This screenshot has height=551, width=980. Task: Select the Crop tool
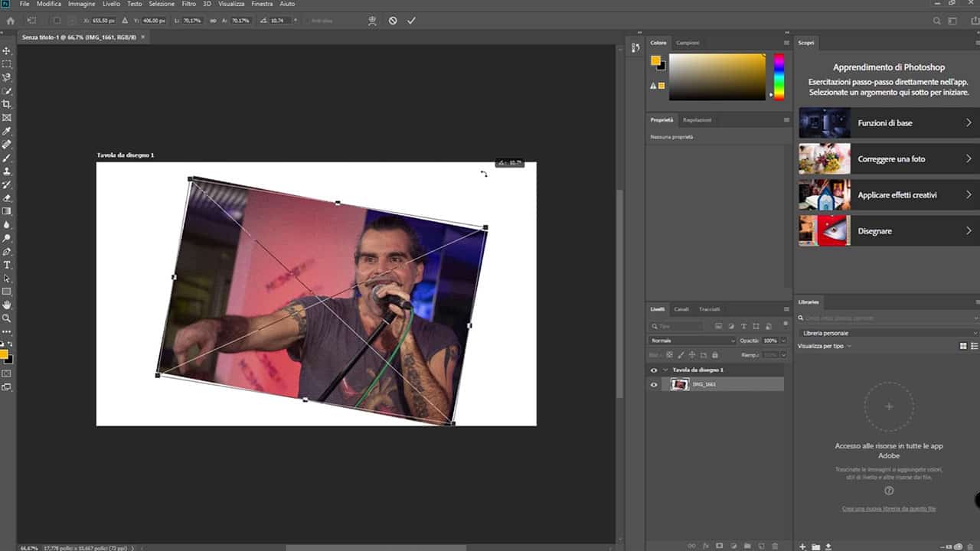pyautogui.click(x=7, y=104)
